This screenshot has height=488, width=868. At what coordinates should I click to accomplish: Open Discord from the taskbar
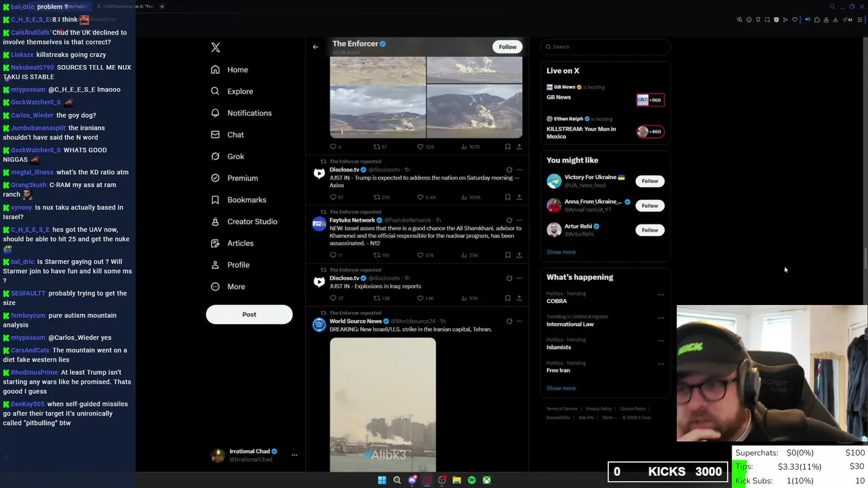(412, 480)
